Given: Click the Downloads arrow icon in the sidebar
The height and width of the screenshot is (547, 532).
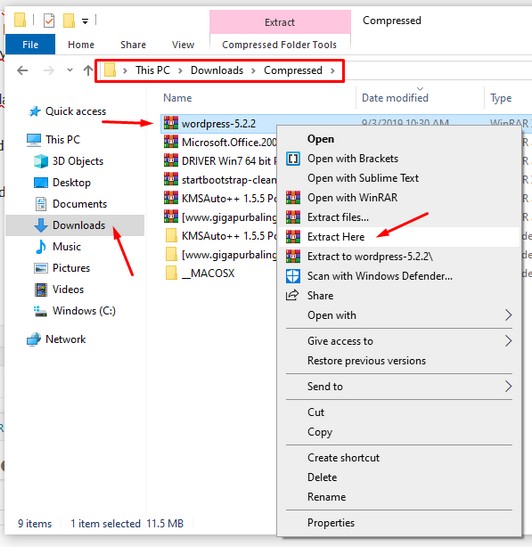Looking at the screenshot, I should click(x=41, y=225).
